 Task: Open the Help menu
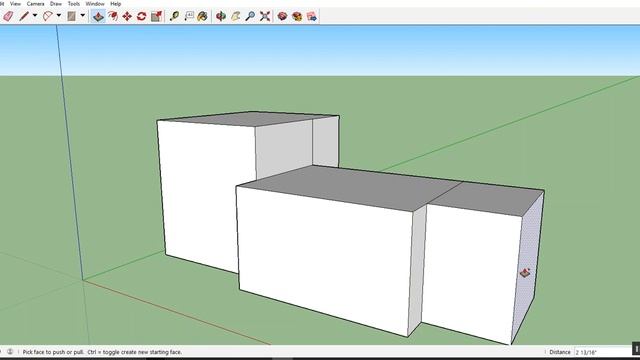[x=116, y=4]
